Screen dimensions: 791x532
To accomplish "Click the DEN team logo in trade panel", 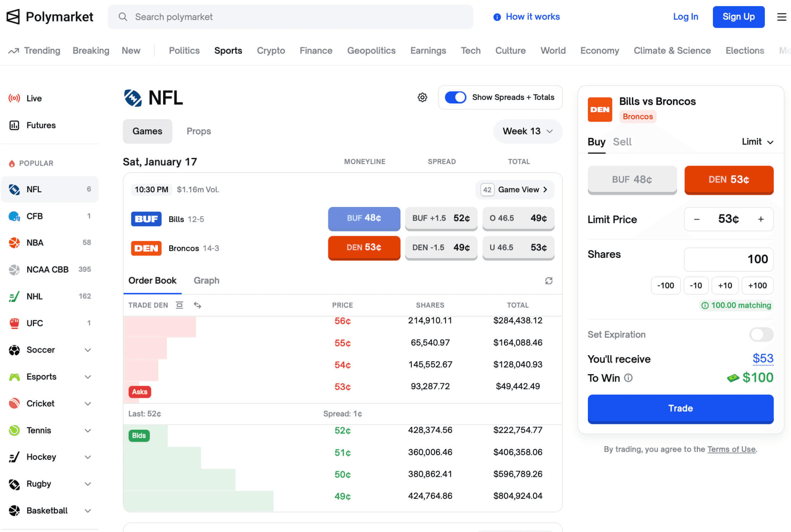I will [600, 110].
